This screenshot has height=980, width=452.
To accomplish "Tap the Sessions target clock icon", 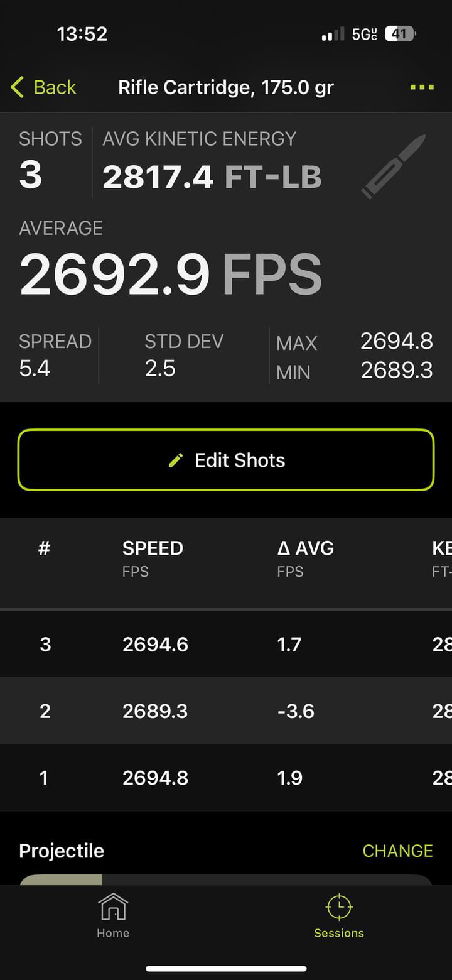I will [339, 907].
